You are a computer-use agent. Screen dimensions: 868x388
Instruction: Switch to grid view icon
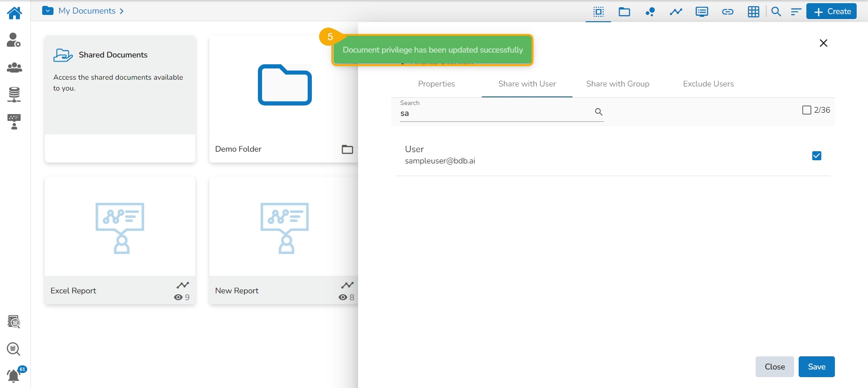pos(753,12)
